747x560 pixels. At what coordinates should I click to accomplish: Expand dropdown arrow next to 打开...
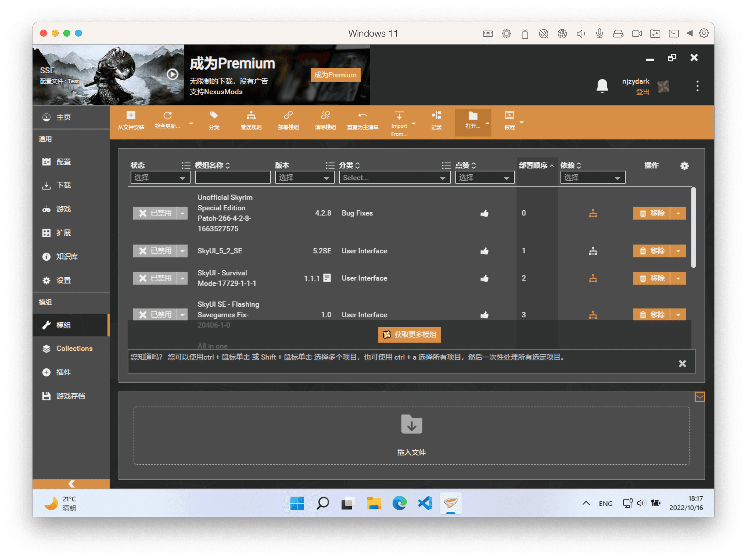point(487,124)
